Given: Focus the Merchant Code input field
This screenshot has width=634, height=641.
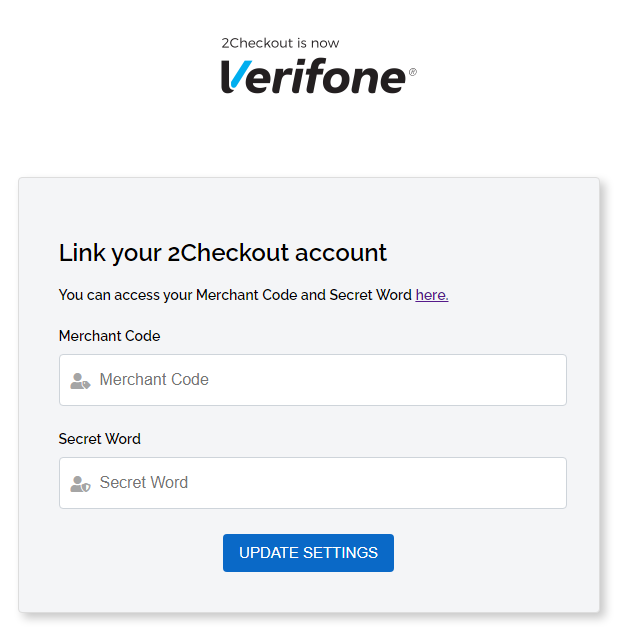Looking at the screenshot, I should pos(313,380).
